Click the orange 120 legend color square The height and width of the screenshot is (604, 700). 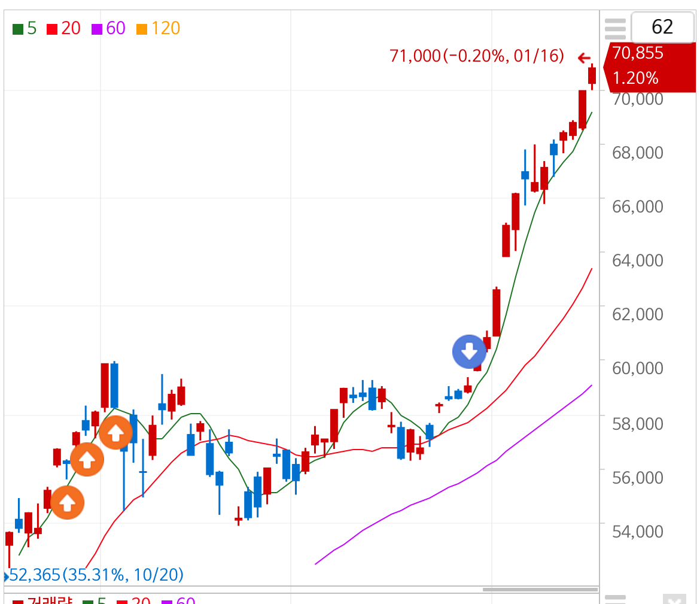point(142,29)
